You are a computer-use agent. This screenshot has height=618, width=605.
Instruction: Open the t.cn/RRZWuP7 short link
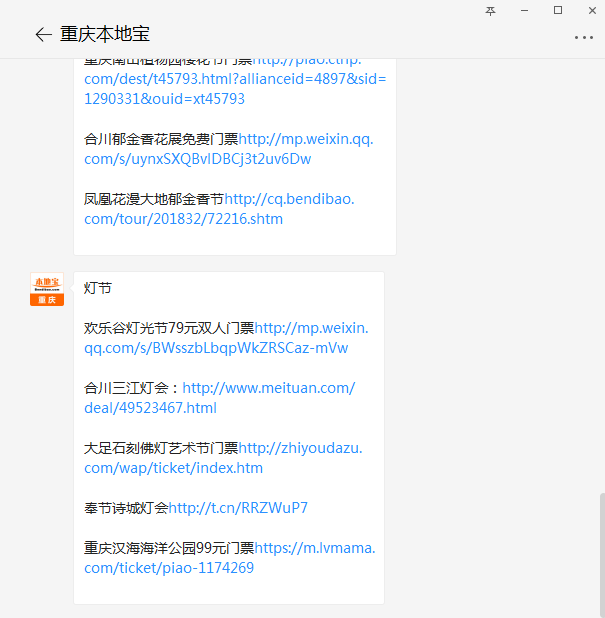[238, 508]
